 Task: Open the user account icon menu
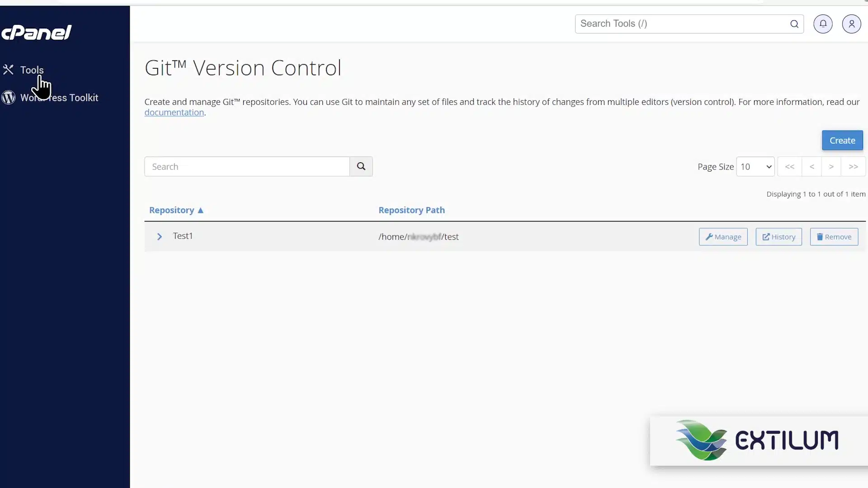(x=851, y=24)
